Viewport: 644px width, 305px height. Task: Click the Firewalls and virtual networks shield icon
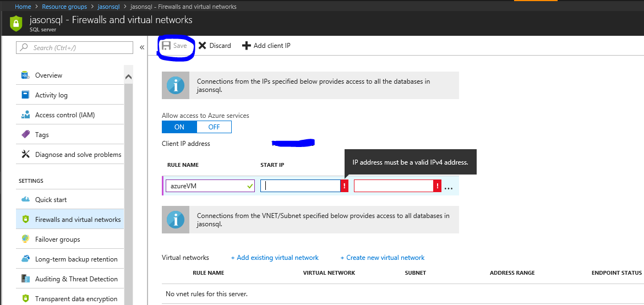[x=25, y=220]
